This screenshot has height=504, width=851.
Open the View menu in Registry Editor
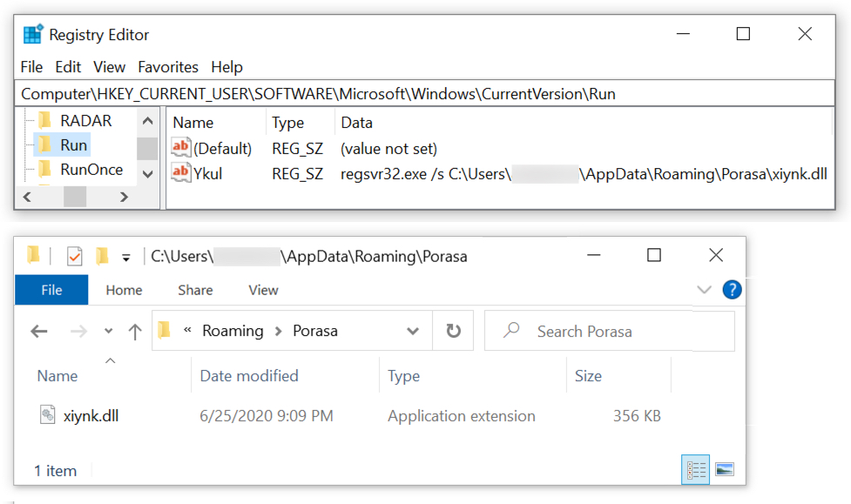109,67
